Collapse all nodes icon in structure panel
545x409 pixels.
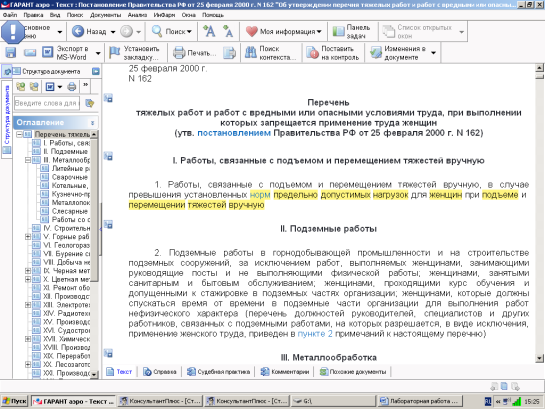point(34,86)
